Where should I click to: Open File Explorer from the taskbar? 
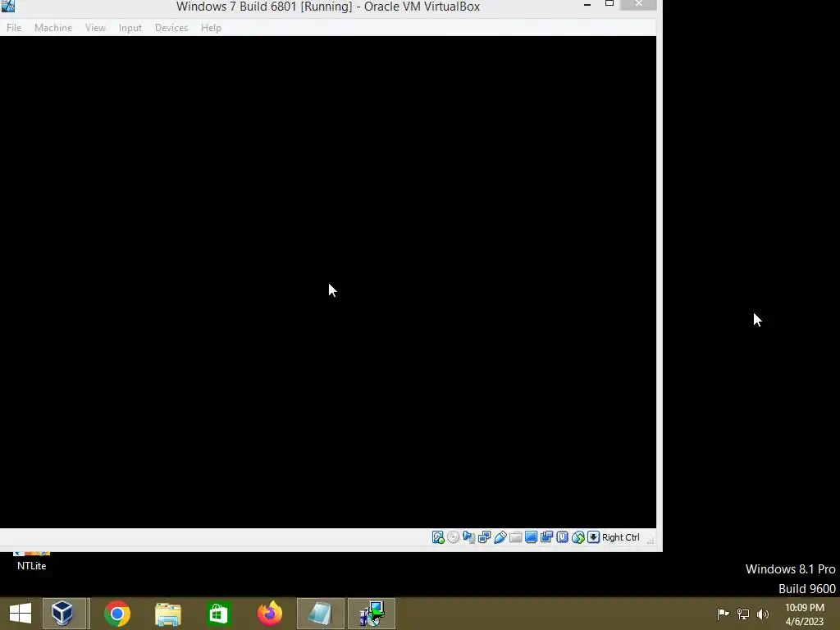click(167, 614)
